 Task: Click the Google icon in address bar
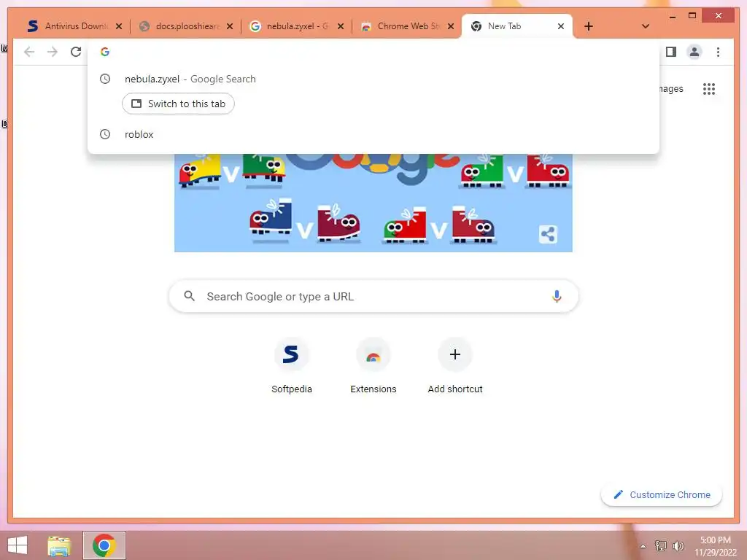point(105,52)
